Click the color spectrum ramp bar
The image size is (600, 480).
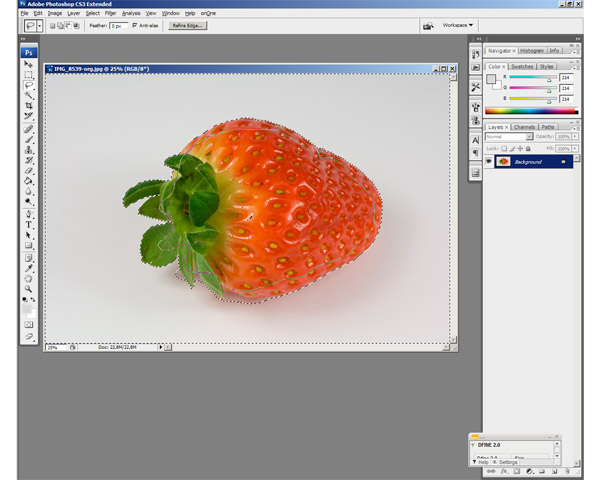pyautogui.click(x=529, y=111)
